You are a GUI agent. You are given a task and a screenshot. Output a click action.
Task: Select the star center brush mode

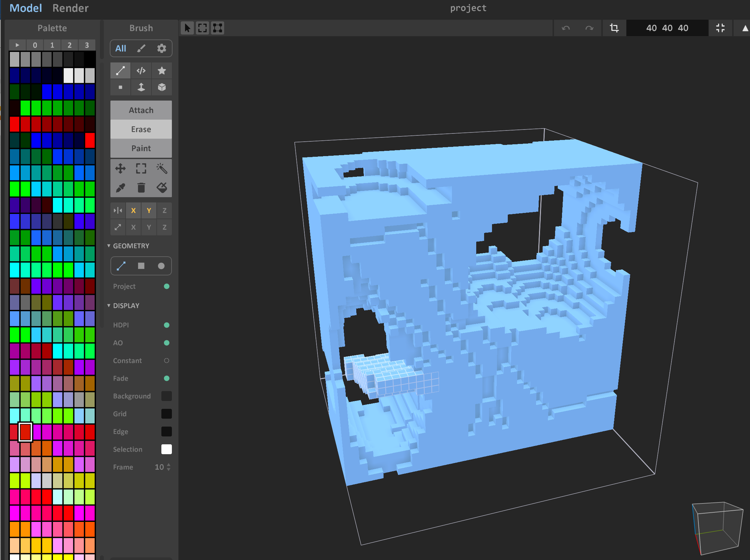(x=162, y=71)
